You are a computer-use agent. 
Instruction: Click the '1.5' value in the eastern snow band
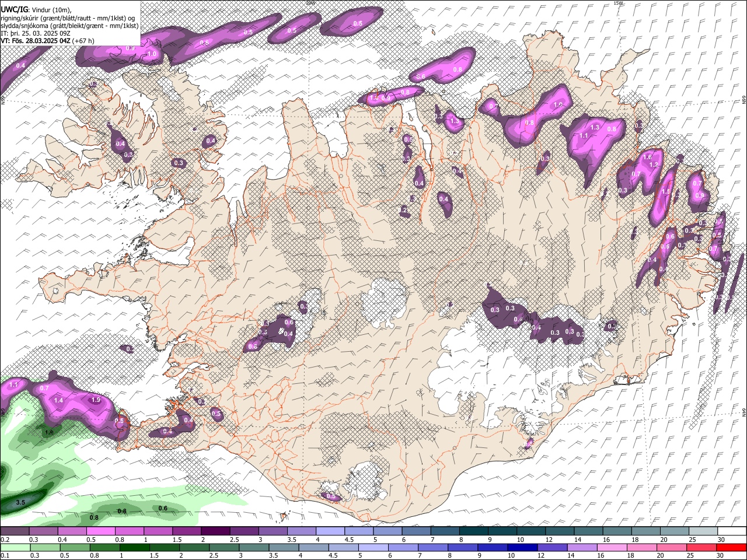point(665,192)
